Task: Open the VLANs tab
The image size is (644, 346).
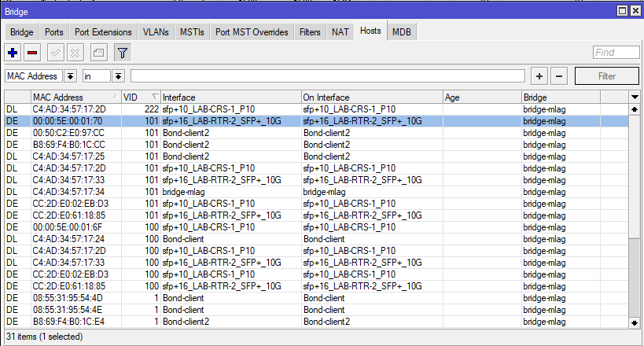Action: pos(156,32)
